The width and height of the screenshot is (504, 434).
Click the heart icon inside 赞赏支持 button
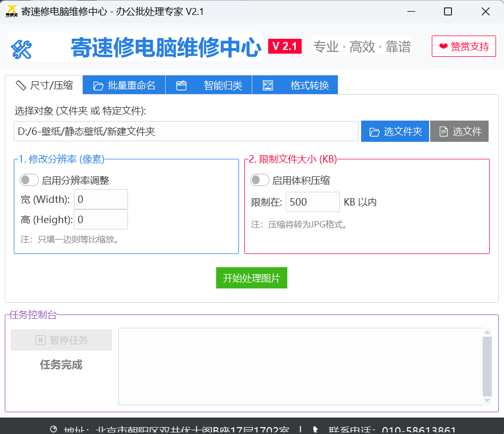(x=443, y=46)
